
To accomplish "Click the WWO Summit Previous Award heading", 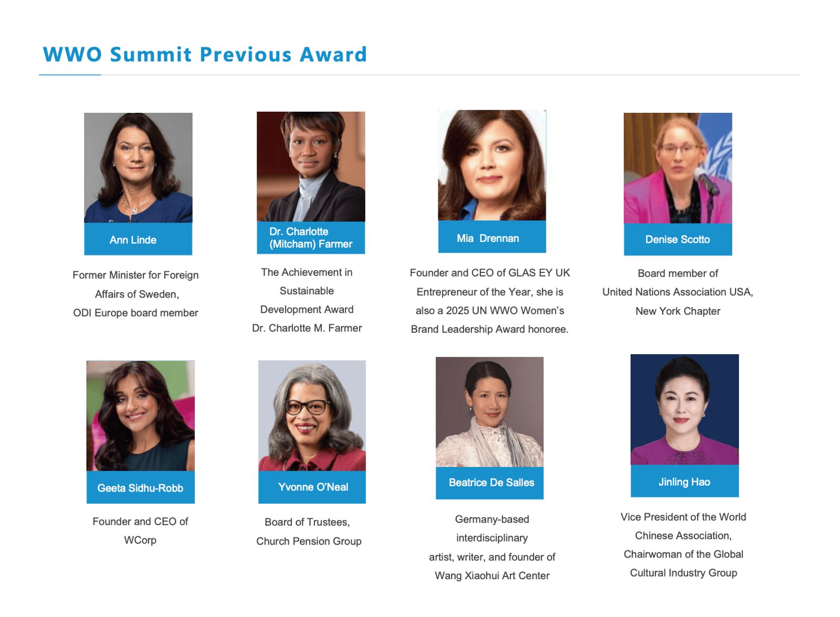I will coord(205,55).
